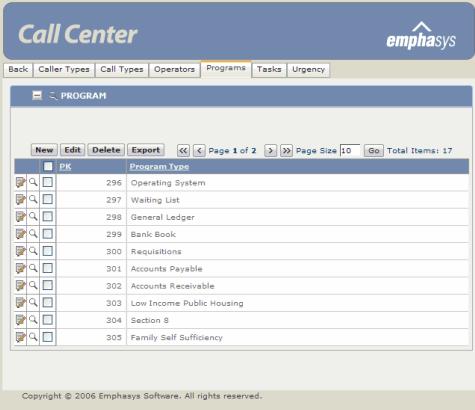
Task: Click edit icon for Accounts Payable row
Action: click(x=20, y=268)
